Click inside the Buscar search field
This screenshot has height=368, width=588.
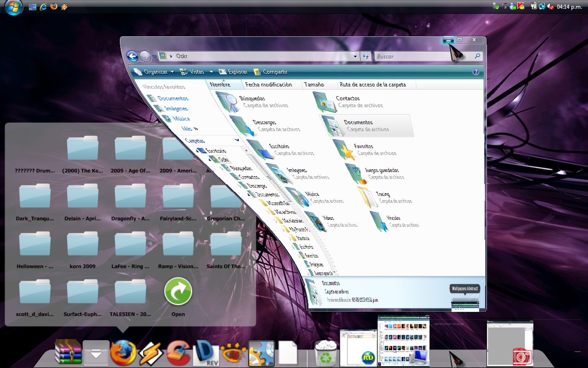(x=413, y=56)
